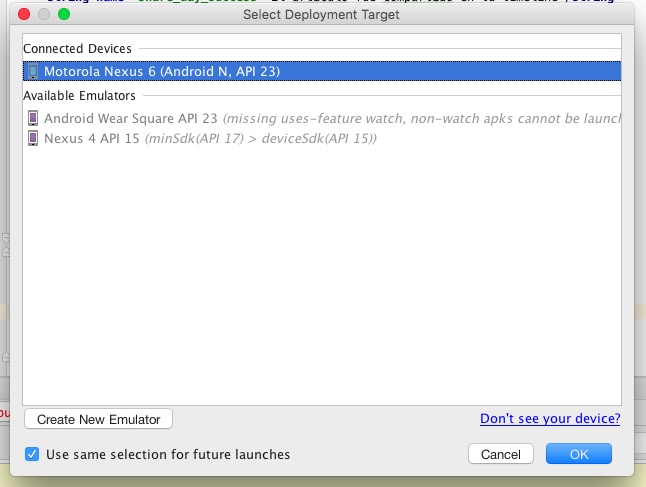Image resolution: width=646 pixels, height=487 pixels.
Task: Click the Available Emulators section header
Action: 80,95
